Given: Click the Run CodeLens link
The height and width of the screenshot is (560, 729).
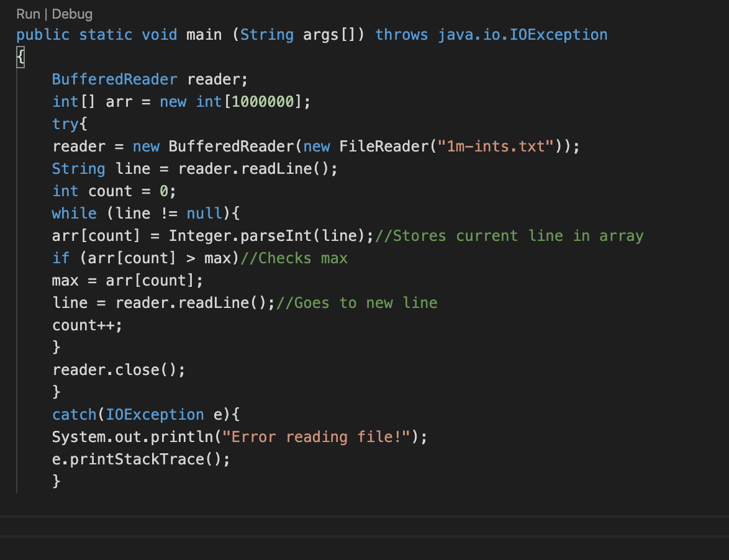Looking at the screenshot, I should point(29,14).
